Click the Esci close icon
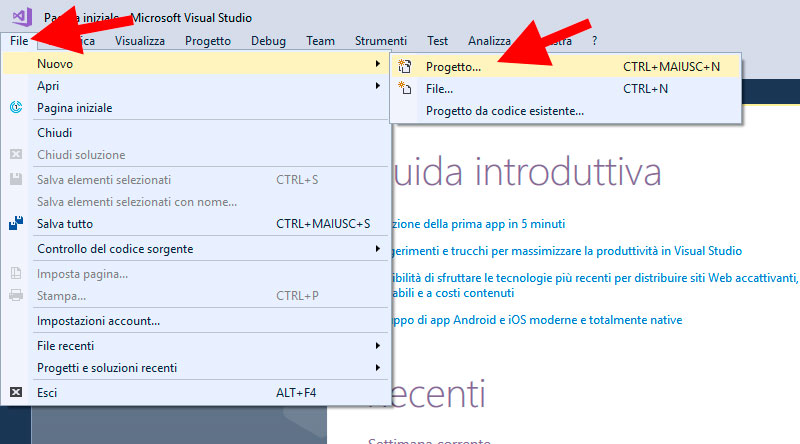 pos(16,392)
